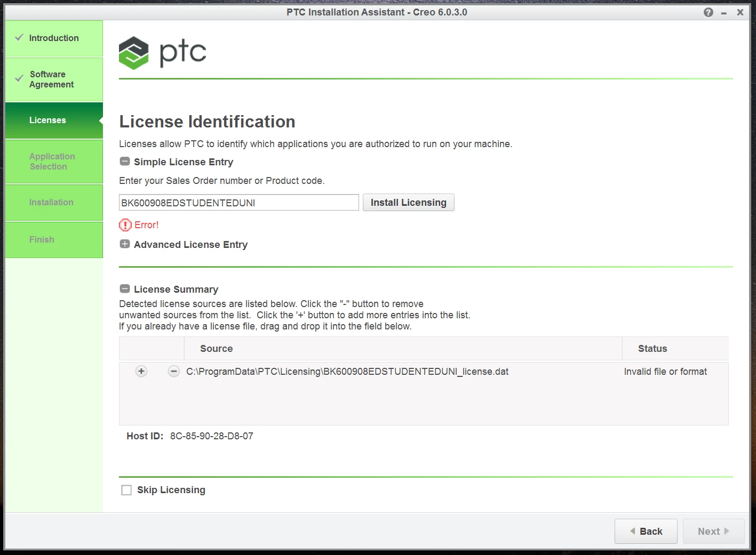
Task: Click the Status column header
Action: pos(675,349)
